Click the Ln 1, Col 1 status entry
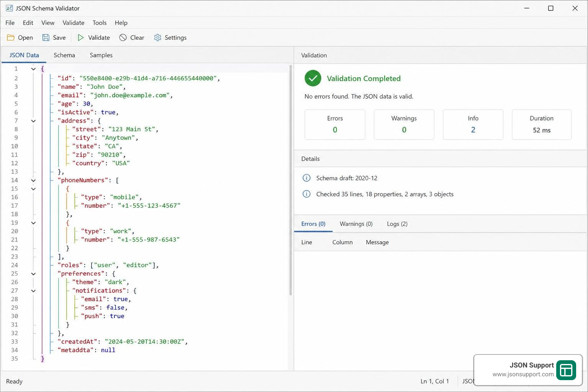 click(434, 381)
